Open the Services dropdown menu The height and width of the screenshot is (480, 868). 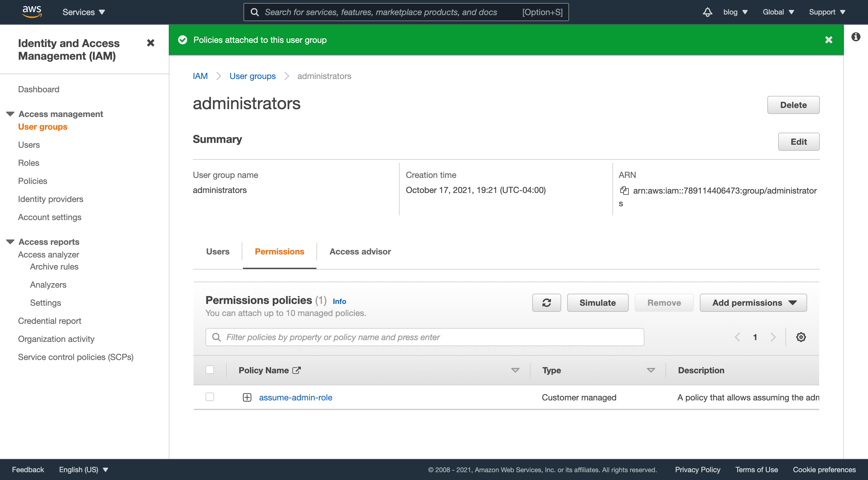pyautogui.click(x=83, y=12)
